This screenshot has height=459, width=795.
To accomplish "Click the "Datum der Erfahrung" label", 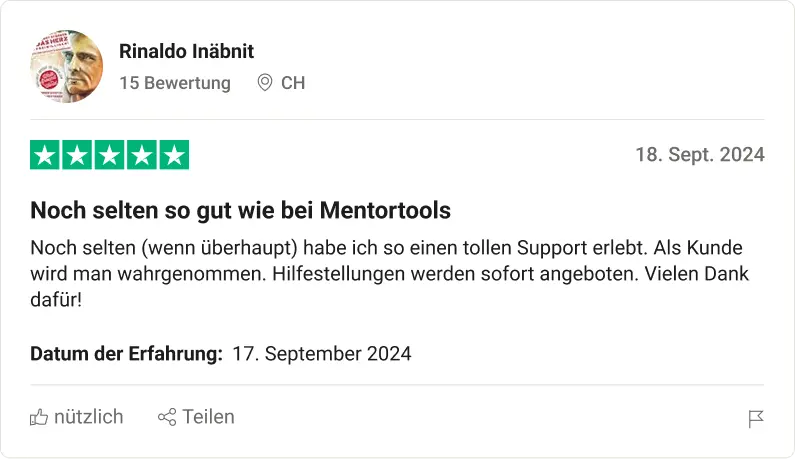I will coord(126,353).
